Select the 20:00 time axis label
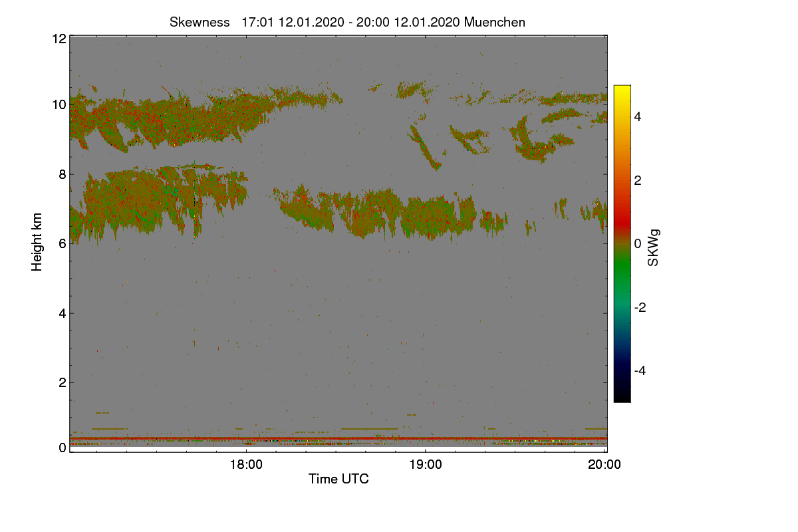 (605, 465)
